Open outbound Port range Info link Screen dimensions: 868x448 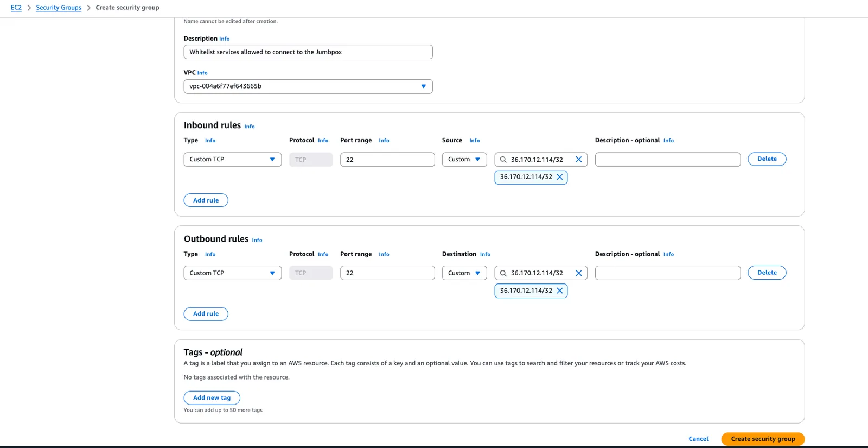point(384,255)
